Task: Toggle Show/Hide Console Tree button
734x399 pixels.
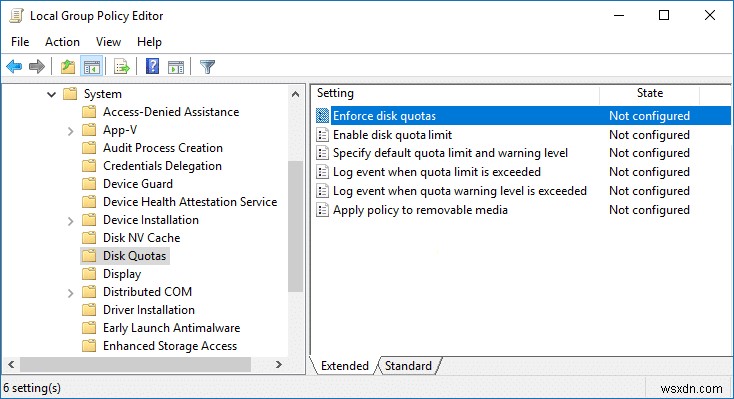Action: pos(92,67)
